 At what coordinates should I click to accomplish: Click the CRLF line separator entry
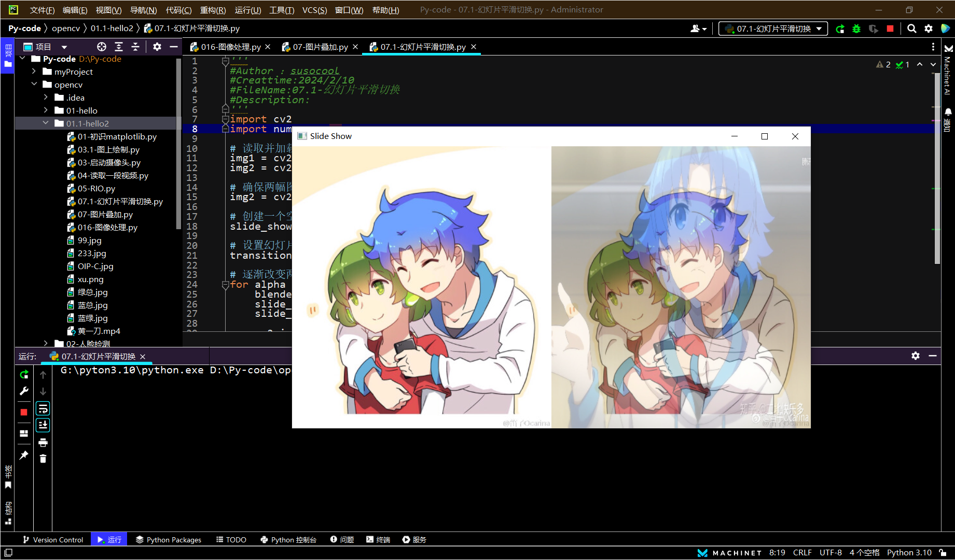pyautogui.click(x=802, y=553)
